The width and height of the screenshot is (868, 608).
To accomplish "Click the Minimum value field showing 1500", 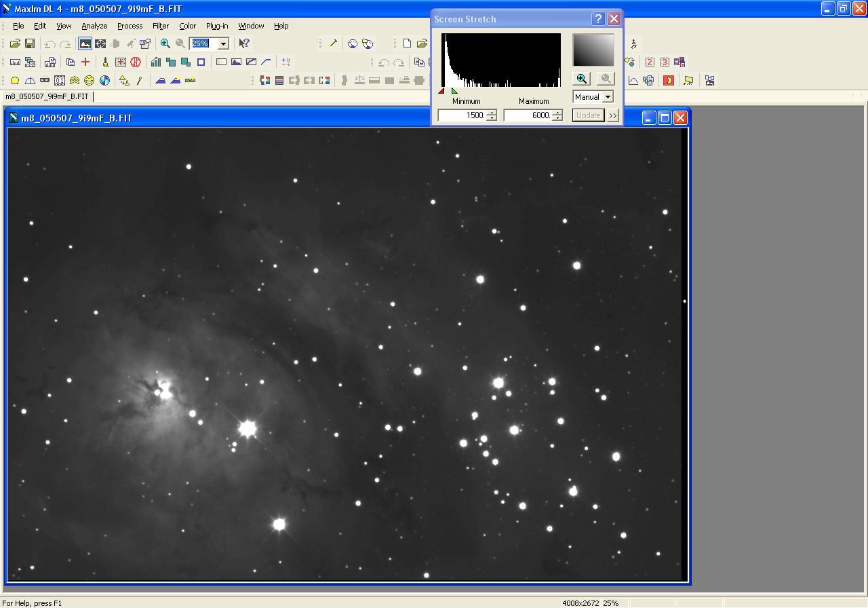I will (x=462, y=115).
